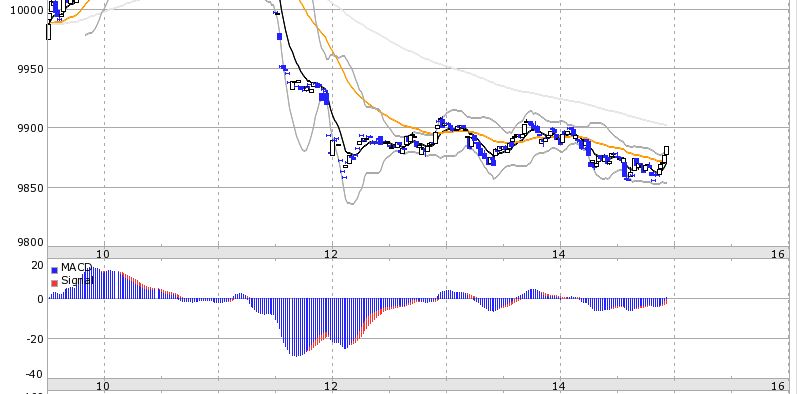Click the 10 label on MACD time axis
The height and width of the screenshot is (394, 809).
click(x=103, y=386)
